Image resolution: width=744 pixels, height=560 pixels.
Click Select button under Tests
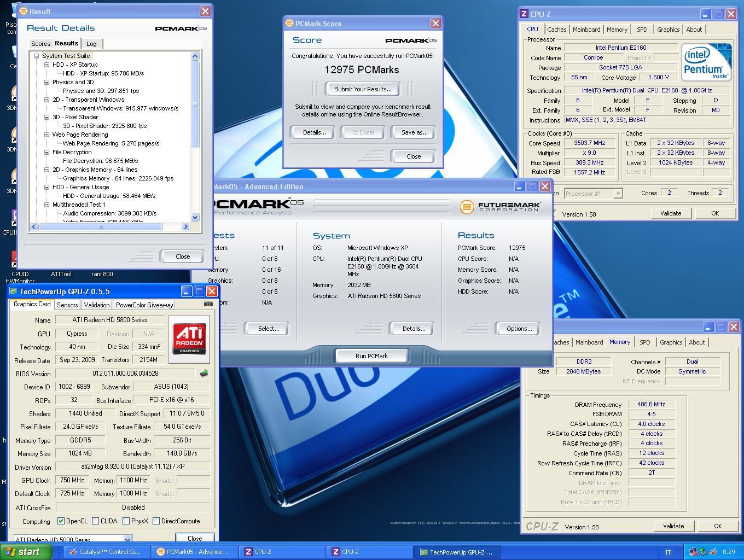tap(269, 329)
